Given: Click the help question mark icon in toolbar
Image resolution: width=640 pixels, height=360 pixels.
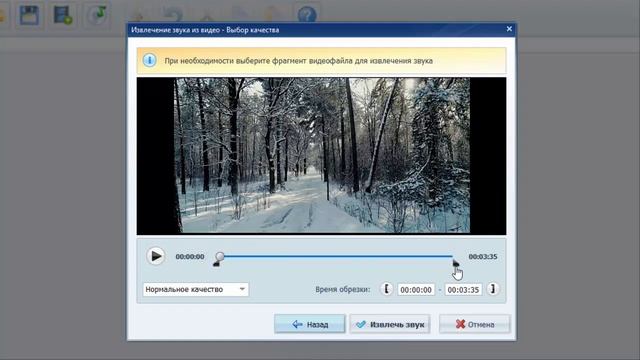Looking at the screenshot, I should (x=307, y=15).
